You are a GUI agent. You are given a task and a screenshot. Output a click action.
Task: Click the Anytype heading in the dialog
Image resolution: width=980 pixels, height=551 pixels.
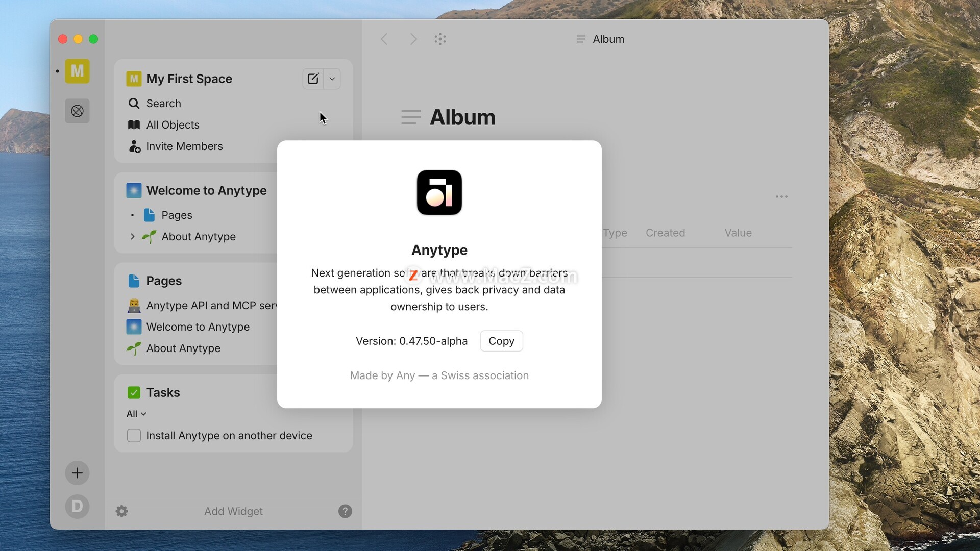439,250
